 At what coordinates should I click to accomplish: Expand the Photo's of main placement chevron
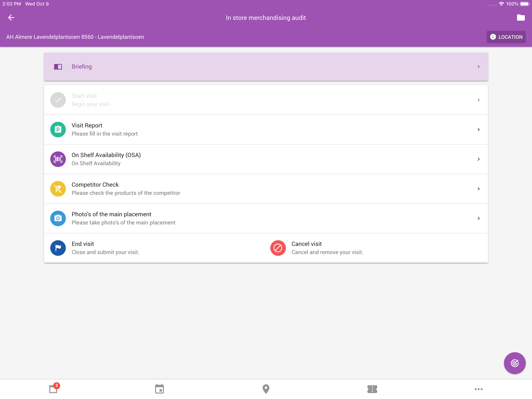tap(478, 218)
